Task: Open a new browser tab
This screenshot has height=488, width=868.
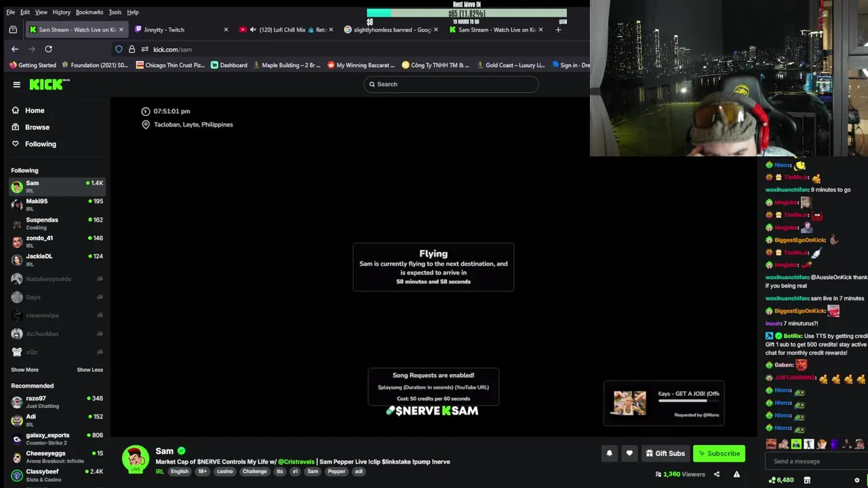Action: coord(558,30)
